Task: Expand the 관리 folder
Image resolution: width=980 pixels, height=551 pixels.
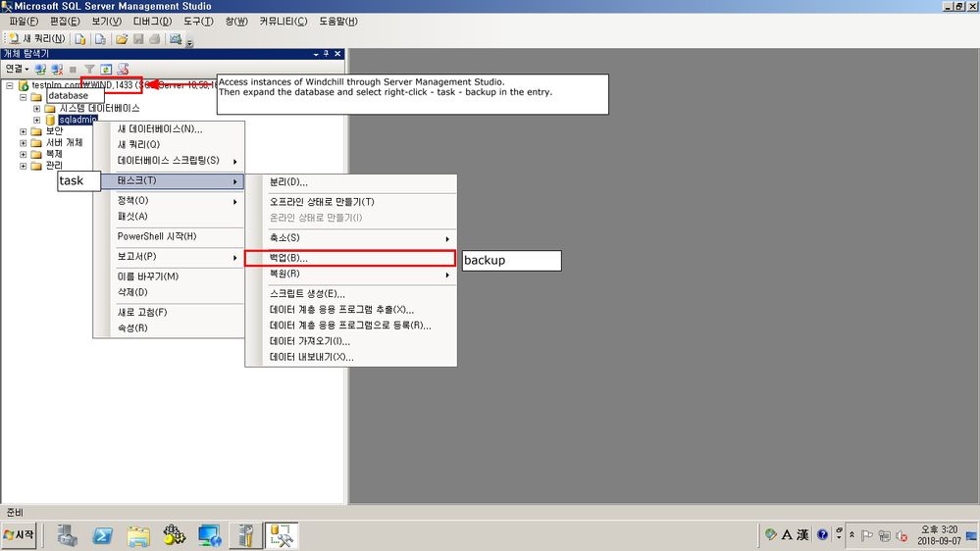Action: 24,166
